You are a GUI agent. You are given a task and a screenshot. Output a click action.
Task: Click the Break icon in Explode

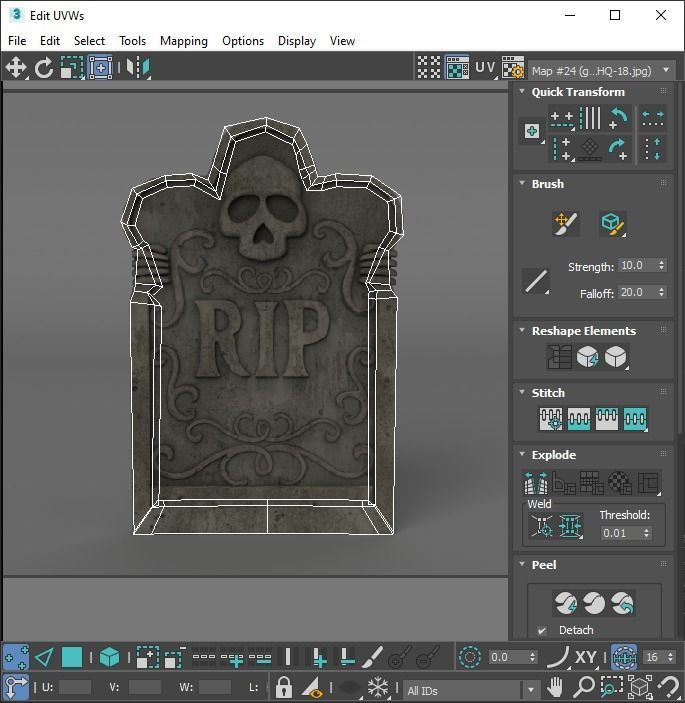pyautogui.click(x=536, y=482)
